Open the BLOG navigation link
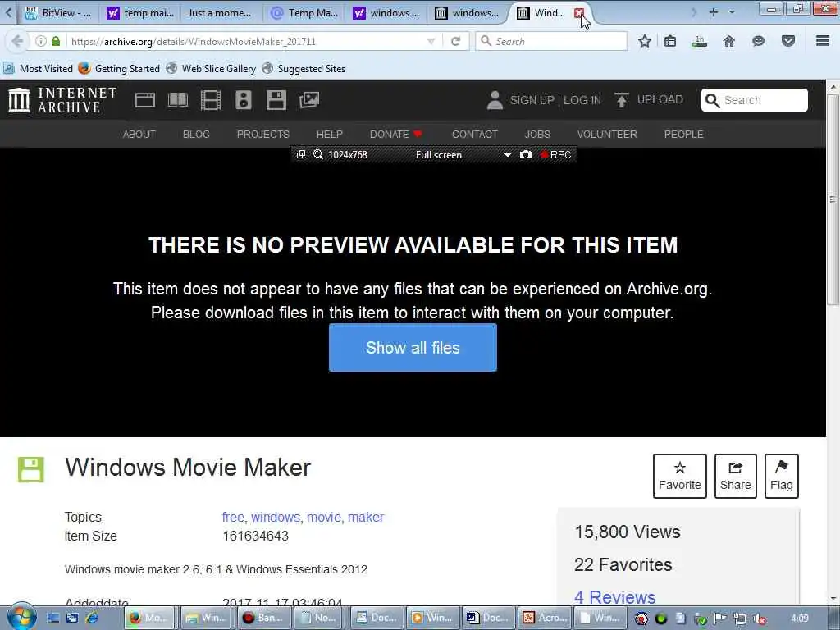 (196, 134)
